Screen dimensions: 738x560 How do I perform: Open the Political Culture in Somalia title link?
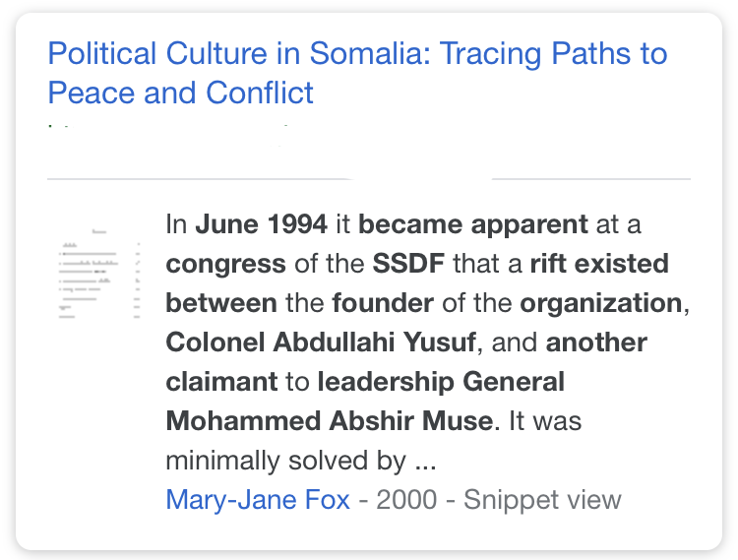[358, 73]
